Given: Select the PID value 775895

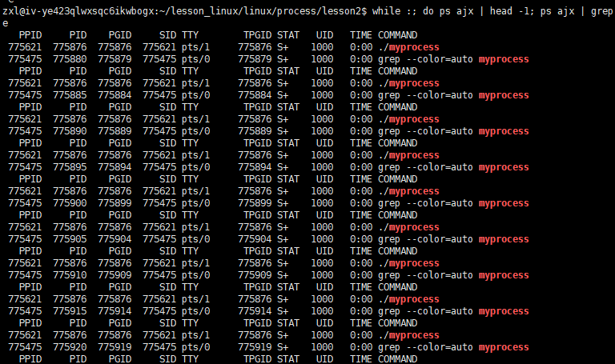Looking at the screenshot, I should [70, 167].
